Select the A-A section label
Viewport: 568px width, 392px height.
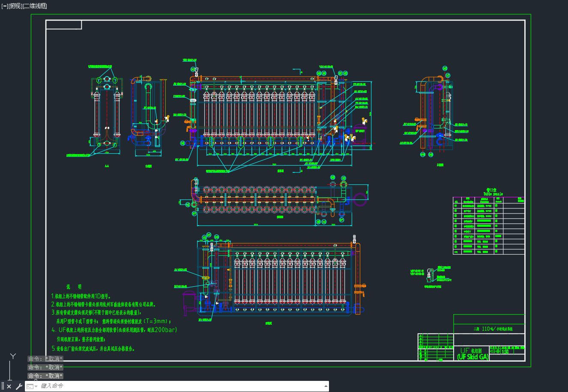point(106,165)
